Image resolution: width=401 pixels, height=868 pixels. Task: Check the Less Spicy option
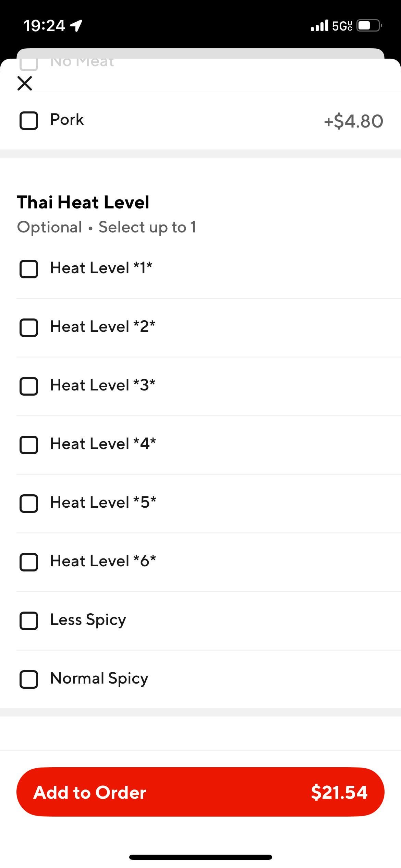tap(29, 620)
